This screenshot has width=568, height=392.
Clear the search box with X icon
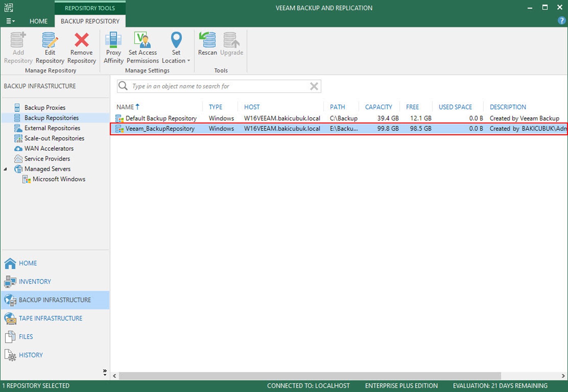coord(314,86)
